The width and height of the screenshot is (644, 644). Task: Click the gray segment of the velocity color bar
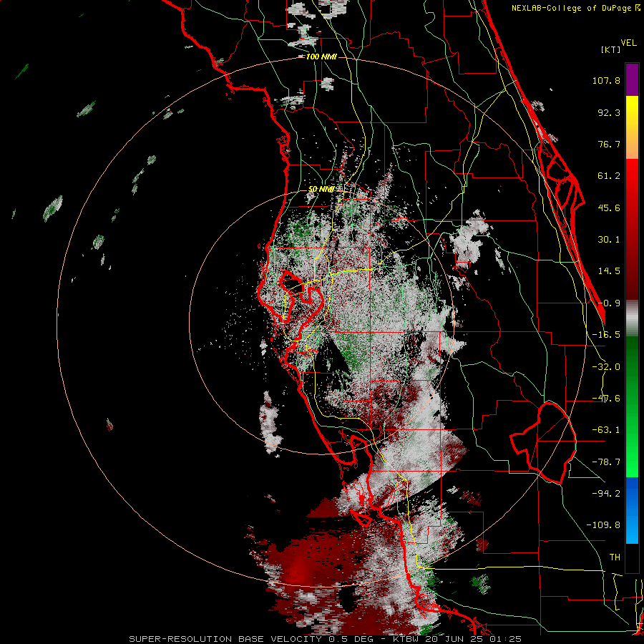[632, 318]
